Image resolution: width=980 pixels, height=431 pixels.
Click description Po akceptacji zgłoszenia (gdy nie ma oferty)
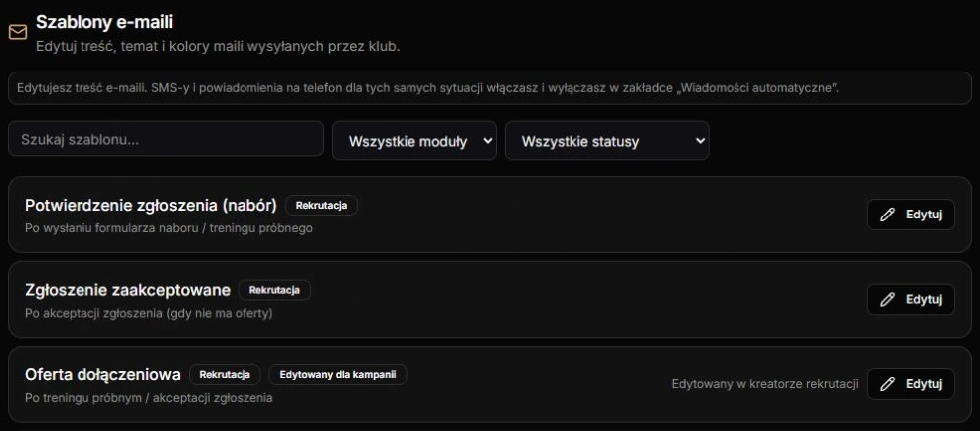[149, 313]
